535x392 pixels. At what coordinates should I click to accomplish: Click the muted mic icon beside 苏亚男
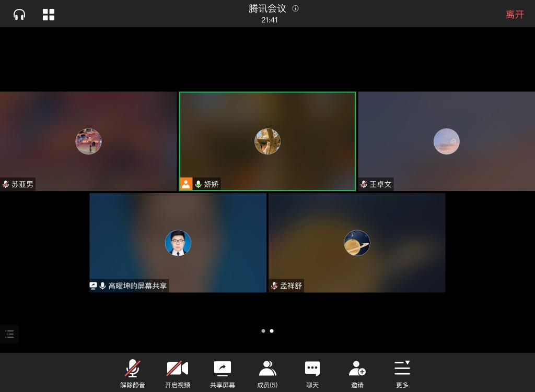point(6,184)
